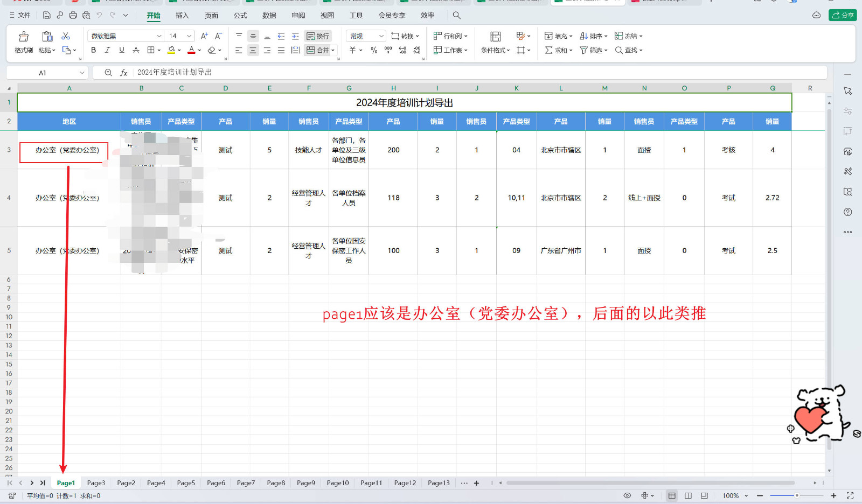
Task: Switch to sheet tab Page13
Action: 439,483
